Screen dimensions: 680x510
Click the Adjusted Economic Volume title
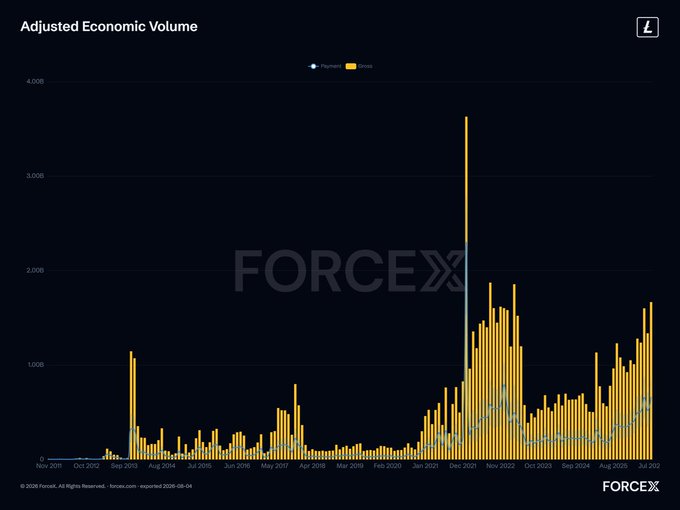(109, 26)
